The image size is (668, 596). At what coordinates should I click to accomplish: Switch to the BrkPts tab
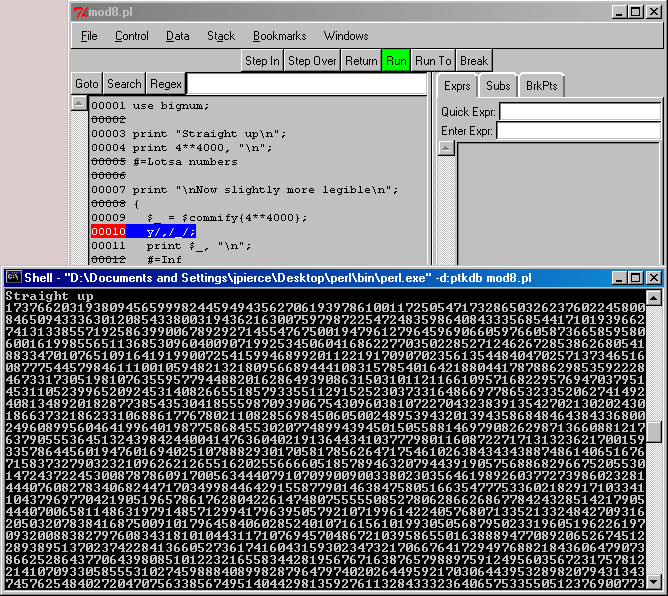[x=541, y=86]
